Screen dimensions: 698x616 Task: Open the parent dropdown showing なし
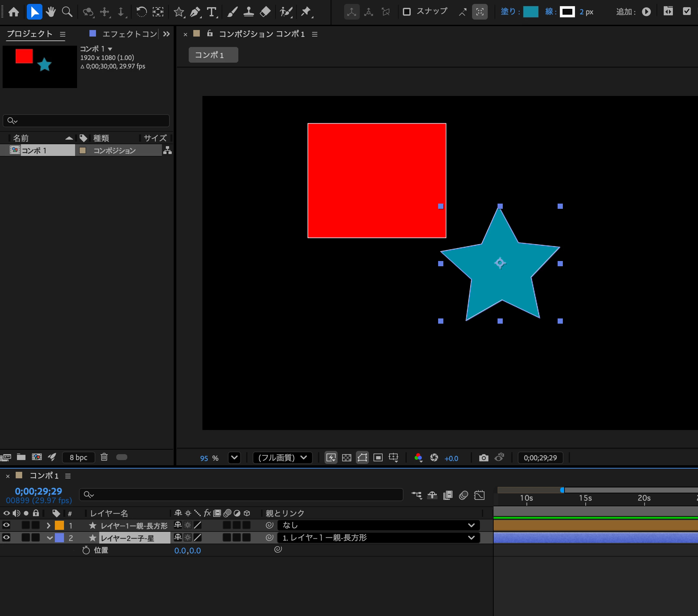[378, 525]
